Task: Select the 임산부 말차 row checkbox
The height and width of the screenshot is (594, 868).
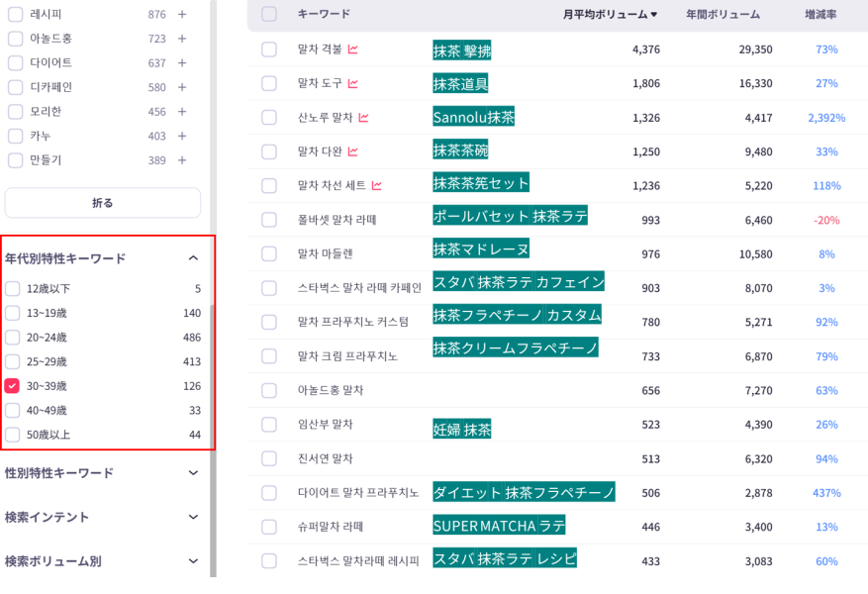Action: (269, 425)
